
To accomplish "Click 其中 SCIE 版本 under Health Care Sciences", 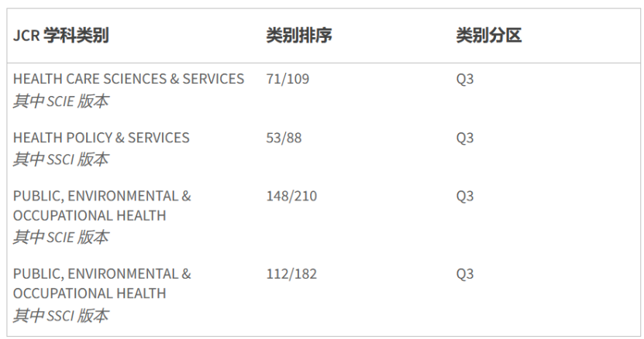I will coord(60,101).
